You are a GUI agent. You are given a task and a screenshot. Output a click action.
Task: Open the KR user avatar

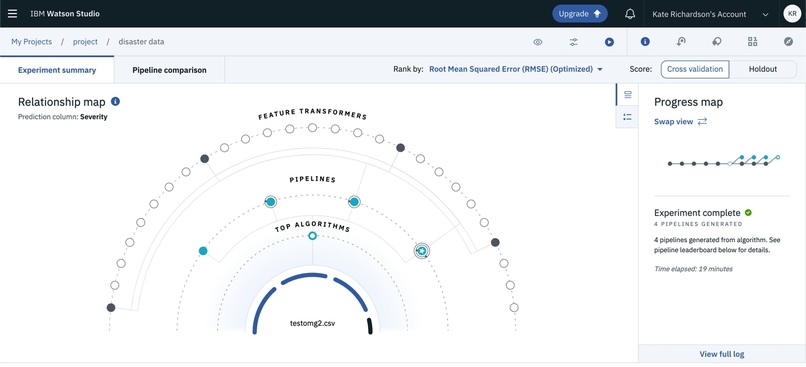coord(792,14)
